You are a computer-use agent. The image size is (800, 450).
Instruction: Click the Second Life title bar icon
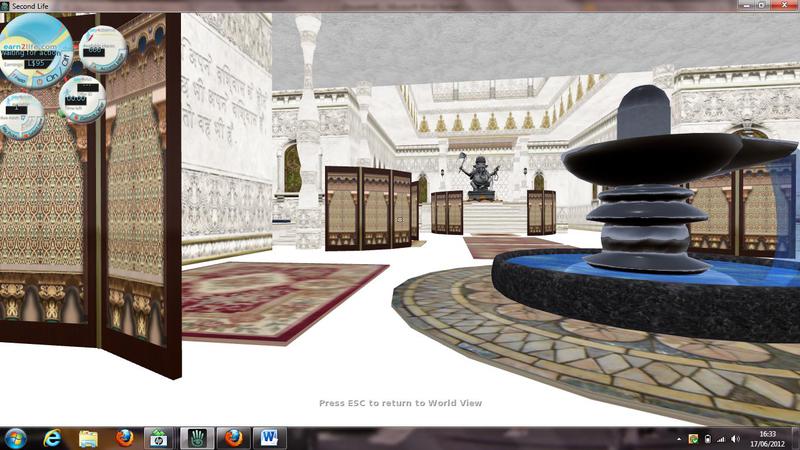click(x=5, y=6)
